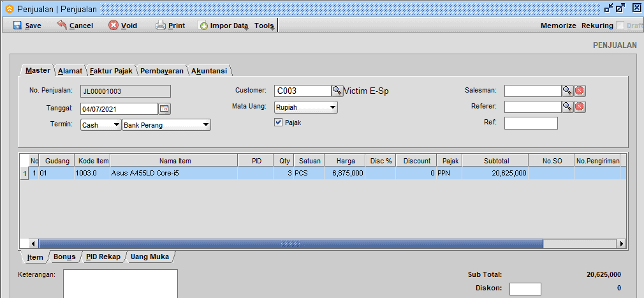Viewport: 644px width, 298px height.
Task: Search customer with magnifier icon
Action: pos(337,91)
